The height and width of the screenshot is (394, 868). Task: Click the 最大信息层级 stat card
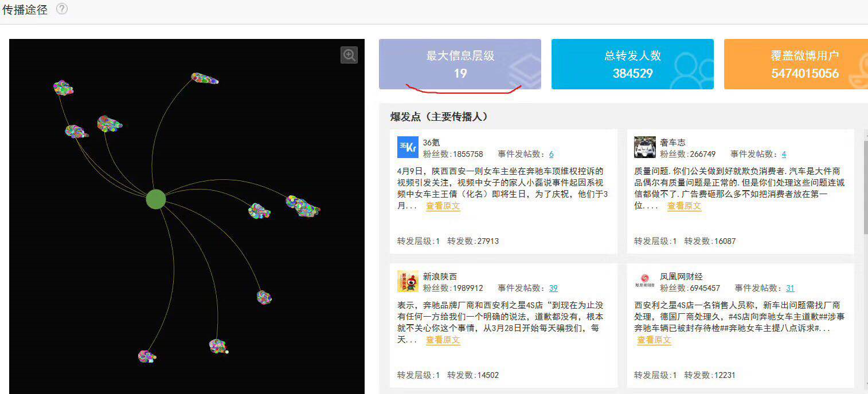click(x=460, y=64)
